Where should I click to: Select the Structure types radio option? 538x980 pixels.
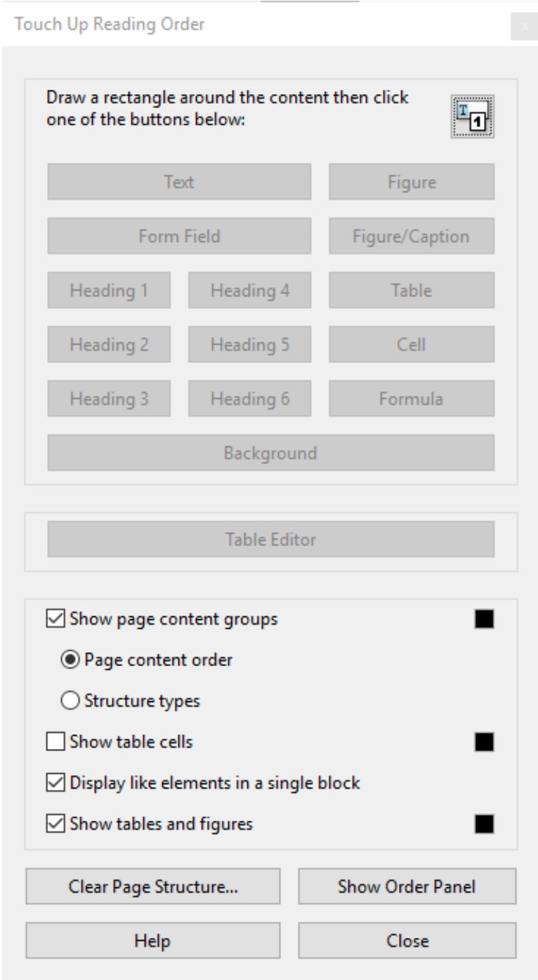pyautogui.click(x=70, y=701)
